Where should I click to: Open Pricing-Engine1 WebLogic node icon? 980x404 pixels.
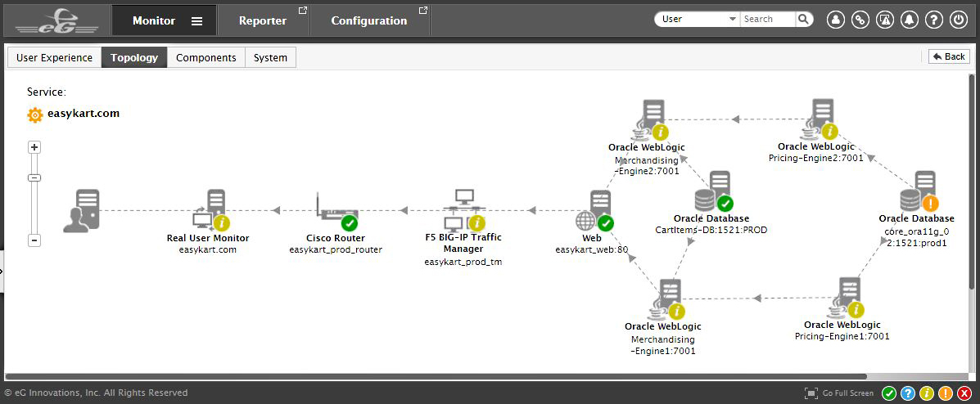coord(845,299)
